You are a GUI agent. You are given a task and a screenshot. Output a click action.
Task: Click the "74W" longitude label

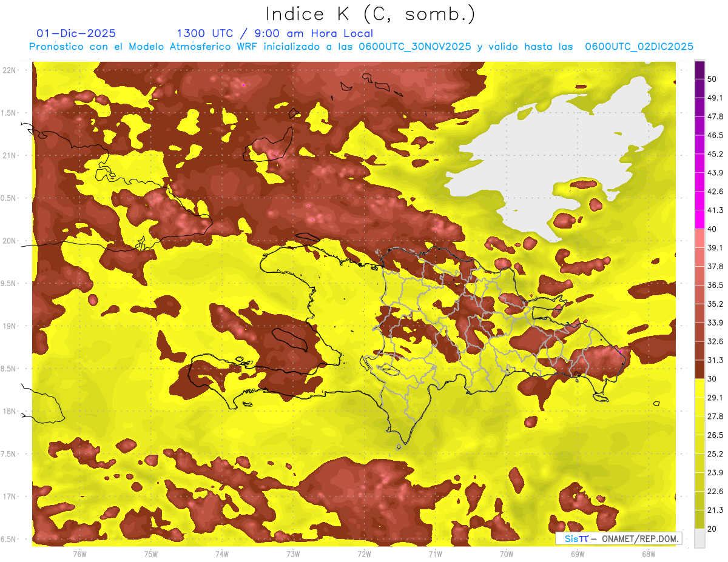221,554
